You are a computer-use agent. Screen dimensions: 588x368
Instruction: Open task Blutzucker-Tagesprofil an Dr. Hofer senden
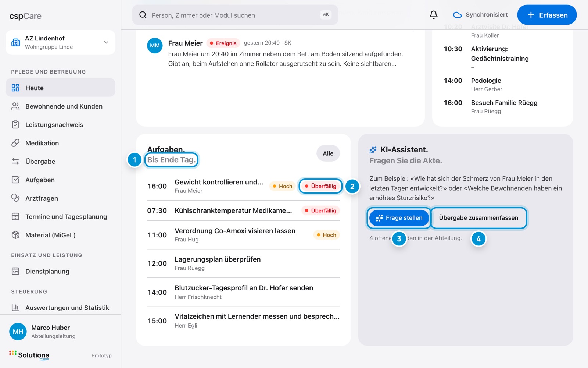(x=243, y=292)
